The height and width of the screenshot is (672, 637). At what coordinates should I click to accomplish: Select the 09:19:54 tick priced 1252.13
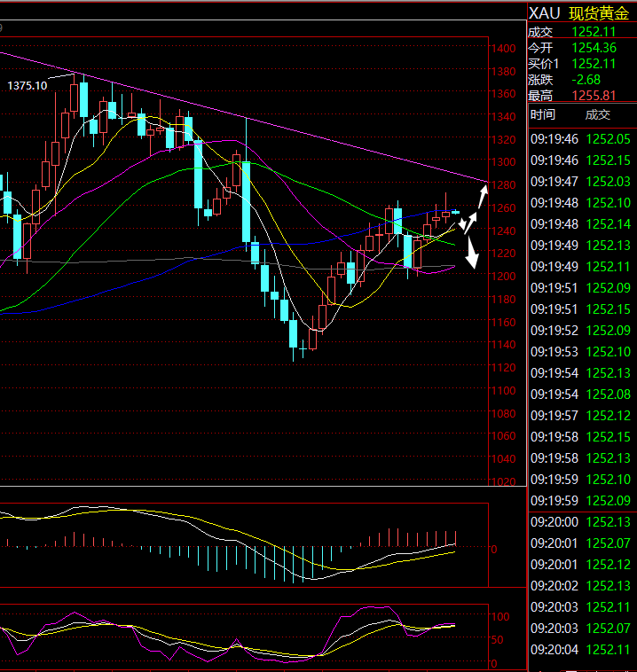[x=580, y=373]
